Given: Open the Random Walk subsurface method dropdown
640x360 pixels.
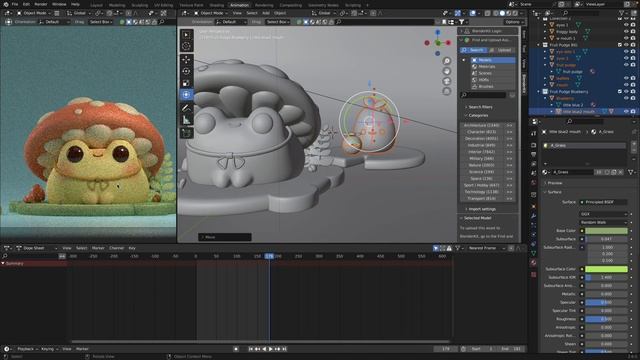Looking at the screenshot, I should click(604, 222).
